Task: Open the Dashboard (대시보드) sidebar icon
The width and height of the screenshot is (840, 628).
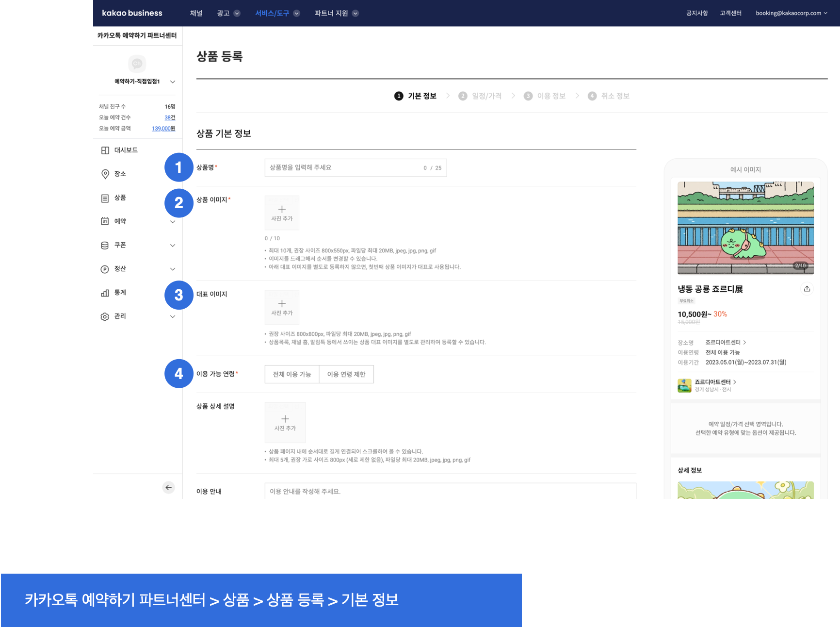Action: coord(105,150)
